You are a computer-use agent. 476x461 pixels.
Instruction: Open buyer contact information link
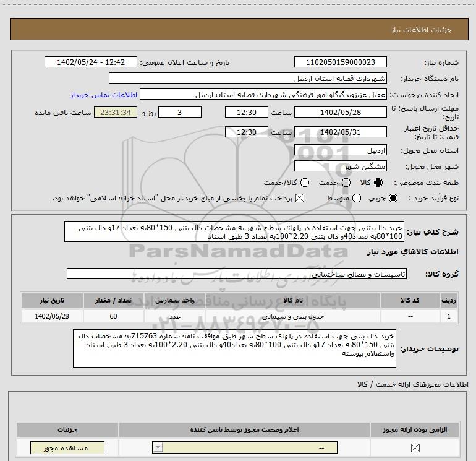(104, 95)
